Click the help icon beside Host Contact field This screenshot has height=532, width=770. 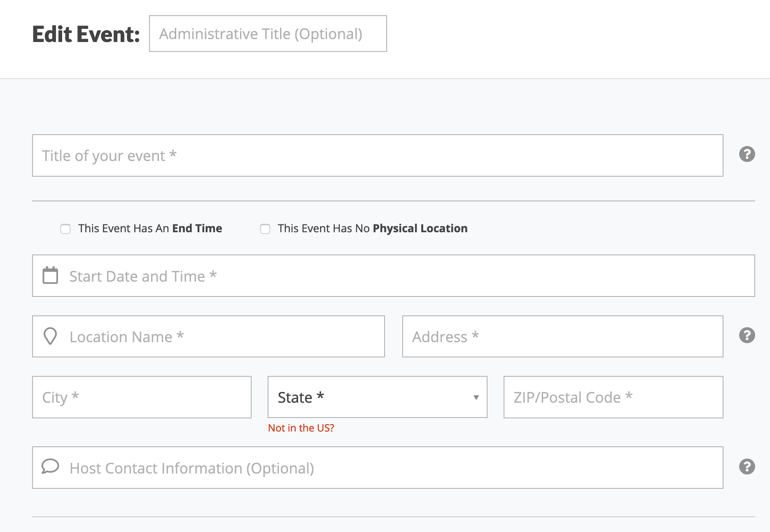747,467
